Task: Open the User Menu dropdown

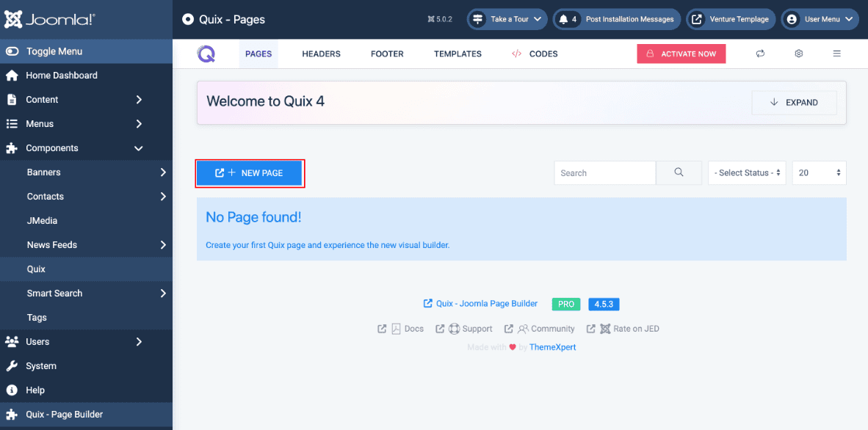Action: (x=820, y=20)
